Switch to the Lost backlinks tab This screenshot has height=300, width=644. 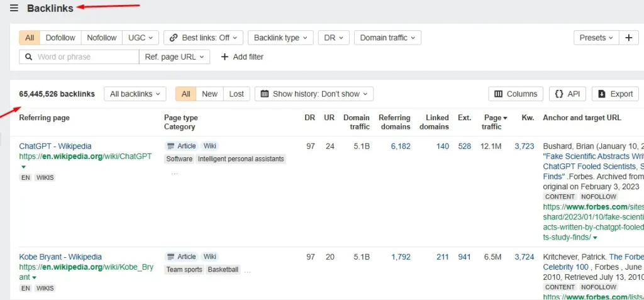(x=236, y=94)
